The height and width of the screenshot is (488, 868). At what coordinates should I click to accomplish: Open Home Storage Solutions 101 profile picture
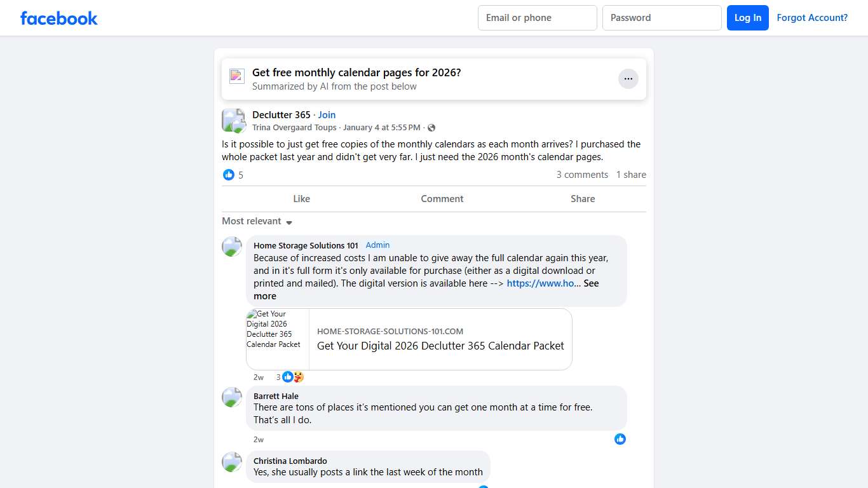[232, 247]
